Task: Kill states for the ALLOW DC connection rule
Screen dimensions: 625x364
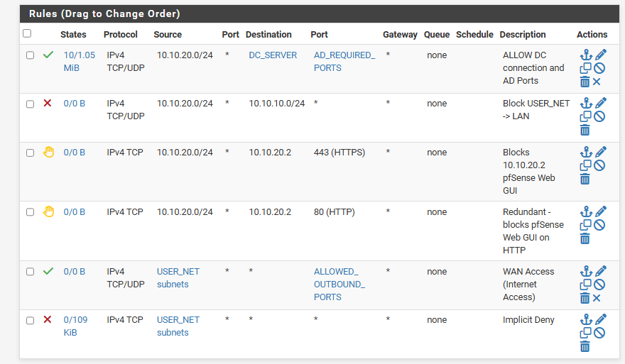Action: click(597, 82)
